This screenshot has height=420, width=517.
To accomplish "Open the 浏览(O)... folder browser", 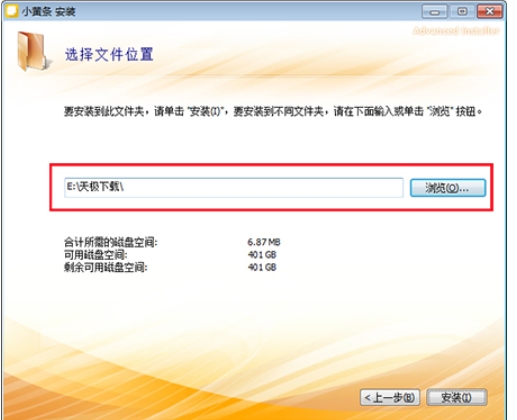I will pyautogui.click(x=448, y=188).
